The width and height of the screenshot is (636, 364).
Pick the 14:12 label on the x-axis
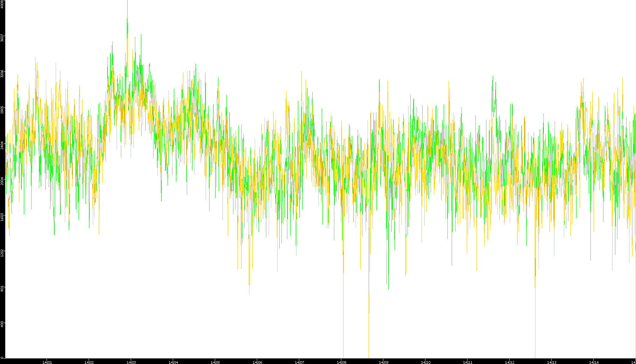pyautogui.click(x=510, y=362)
